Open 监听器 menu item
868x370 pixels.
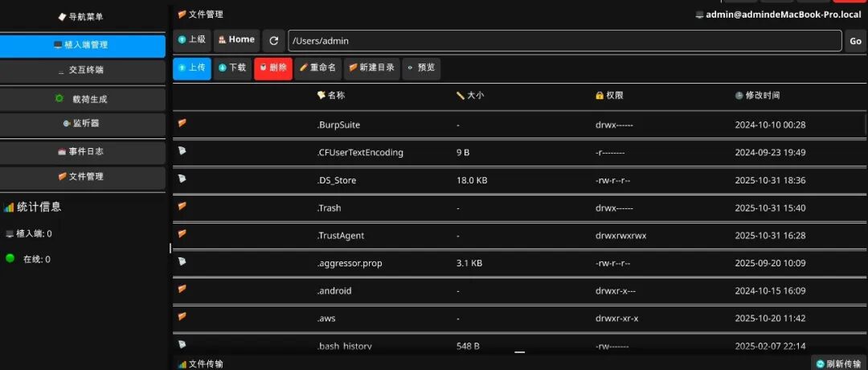(x=83, y=124)
